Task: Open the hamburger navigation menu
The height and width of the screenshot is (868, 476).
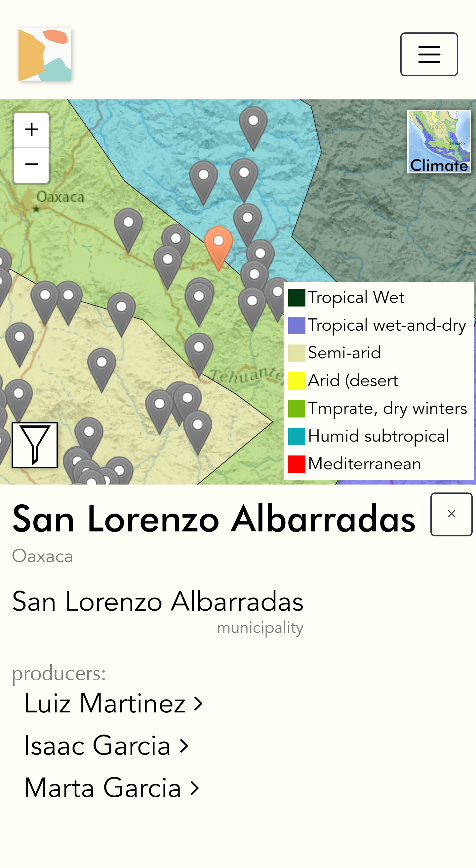Action: pos(428,54)
